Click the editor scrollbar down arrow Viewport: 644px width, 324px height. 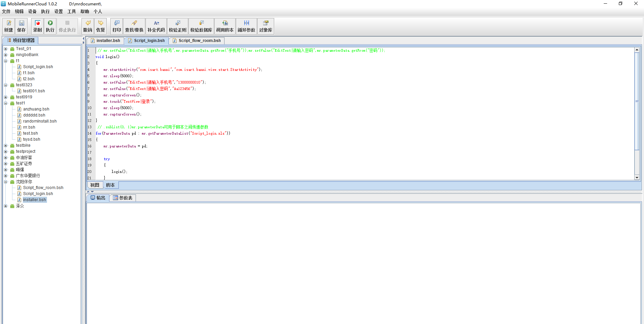[637, 177]
